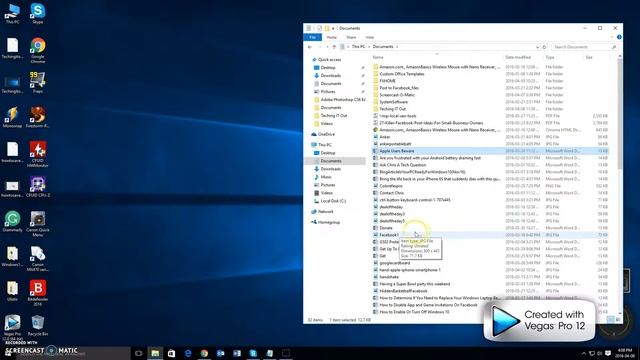The height and width of the screenshot is (360, 640).
Task: Click the Explorer Back arrow
Action: pos(310,47)
